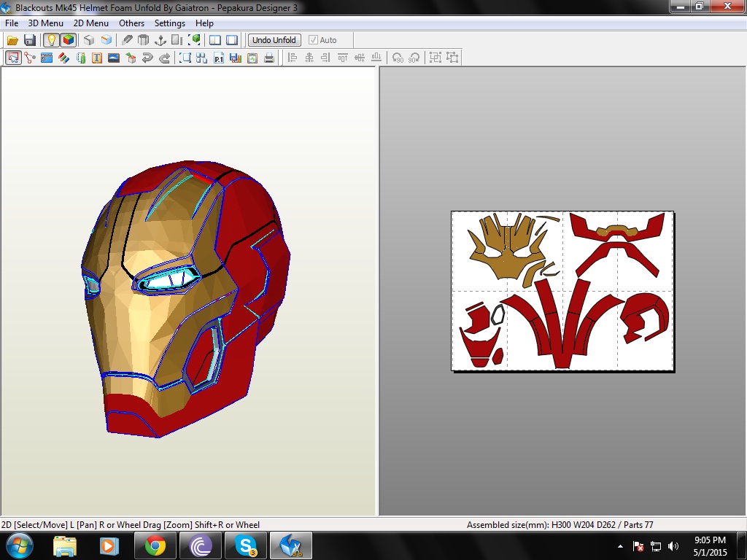747x560 pixels.
Task: Click the green cube fit-view icon
Action: coord(194,41)
